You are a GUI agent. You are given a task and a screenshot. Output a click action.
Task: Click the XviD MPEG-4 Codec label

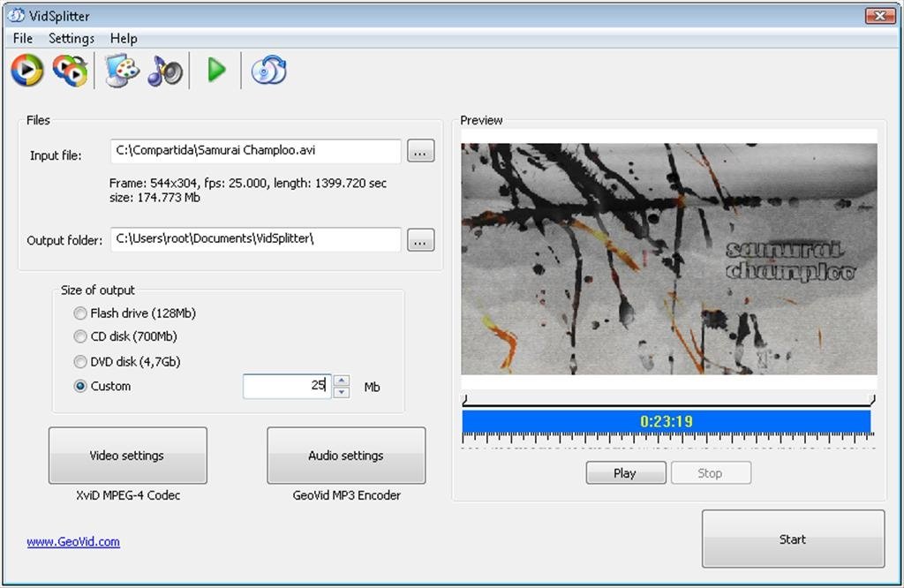(128, 495)
